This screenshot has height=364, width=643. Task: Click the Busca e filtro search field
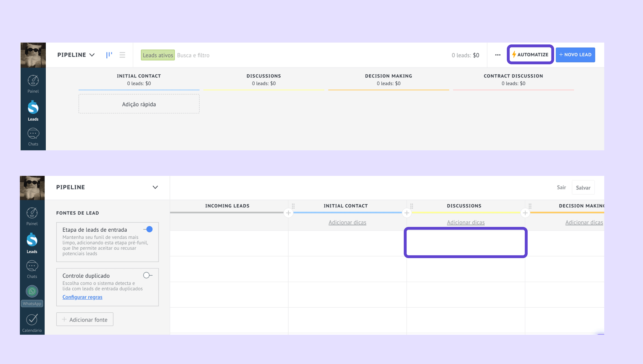[193, 55]
